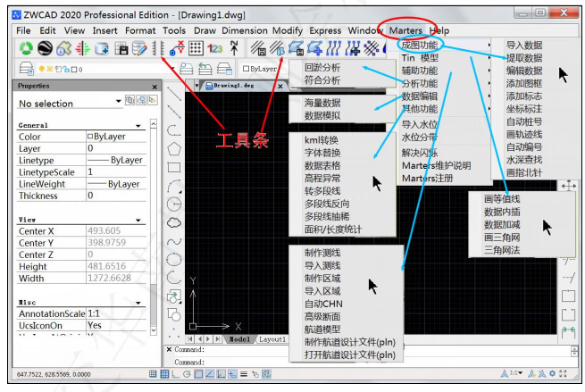Select the Polygon draw tool

174,148
